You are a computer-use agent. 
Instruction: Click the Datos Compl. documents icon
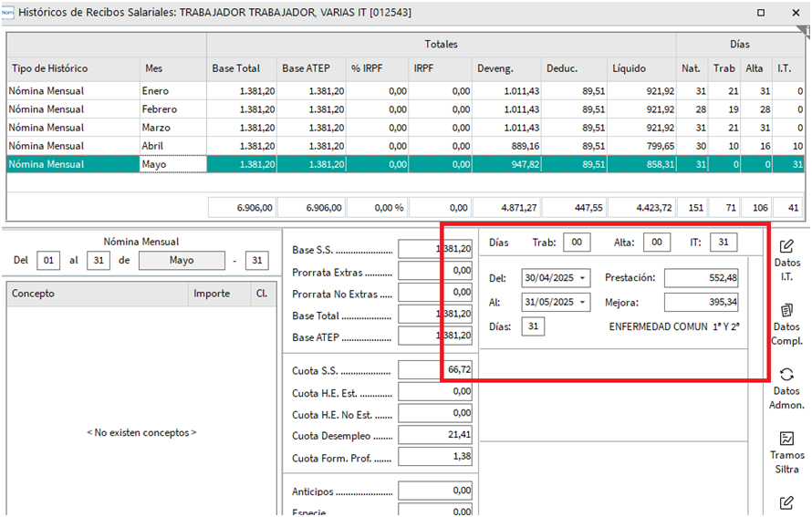[786, 310]
